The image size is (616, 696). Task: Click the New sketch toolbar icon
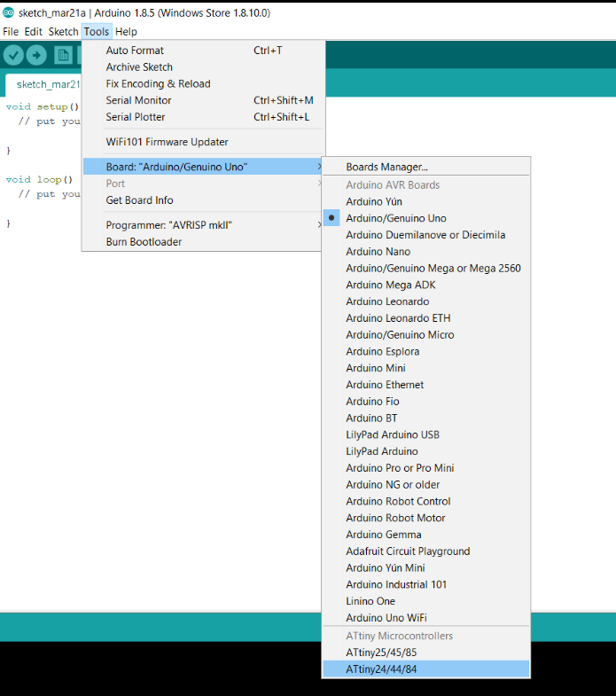(63, 55)
